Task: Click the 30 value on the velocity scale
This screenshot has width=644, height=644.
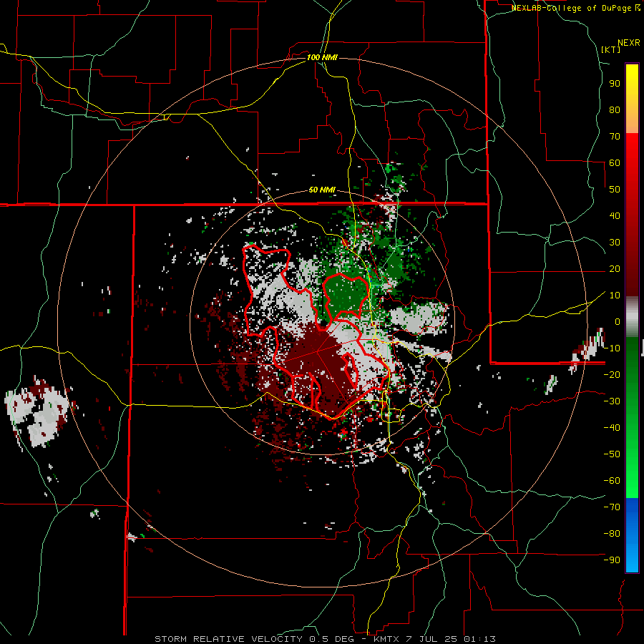Action: click(x=615, y=243)
